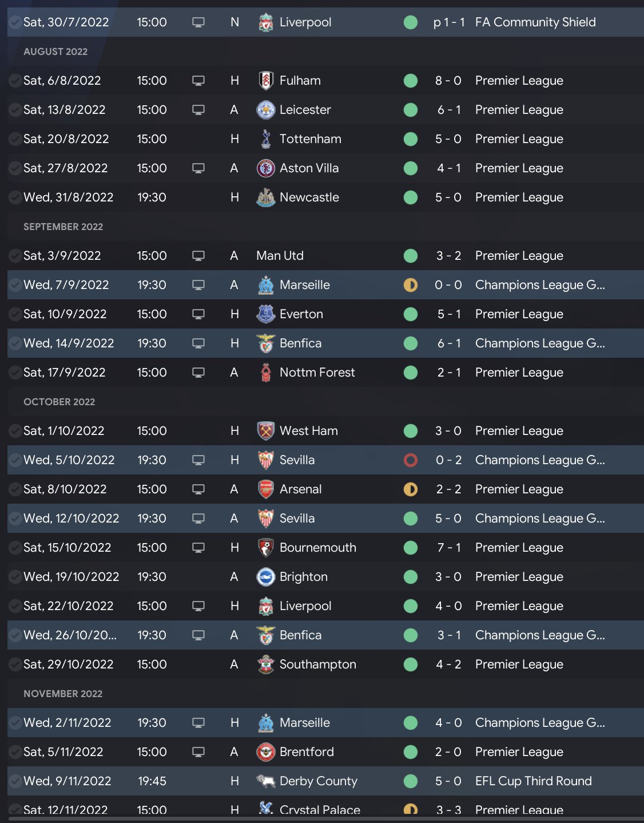
Task: Toggle the tick beside Sat, 17/9/2022
Action: pos(15,373)
